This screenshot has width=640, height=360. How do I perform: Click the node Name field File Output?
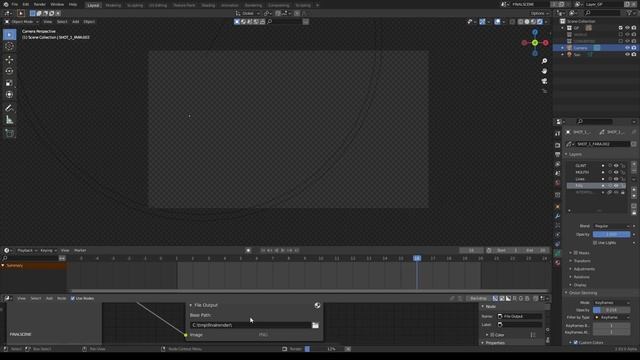520,316
